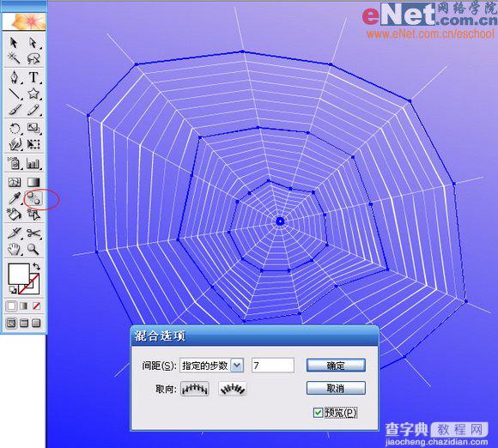Select the Zoom magnifier tool
Screen dimensions: 498x448
pos(33,249)
